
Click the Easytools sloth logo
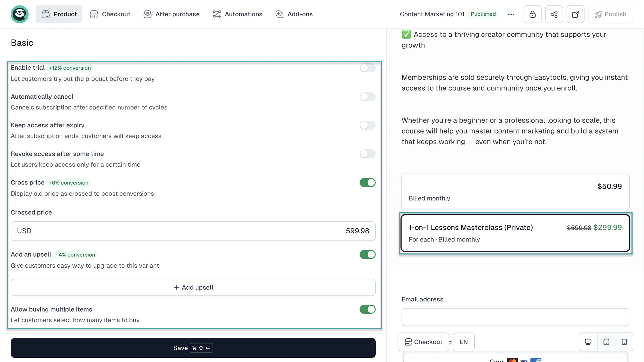coord(20,14)
